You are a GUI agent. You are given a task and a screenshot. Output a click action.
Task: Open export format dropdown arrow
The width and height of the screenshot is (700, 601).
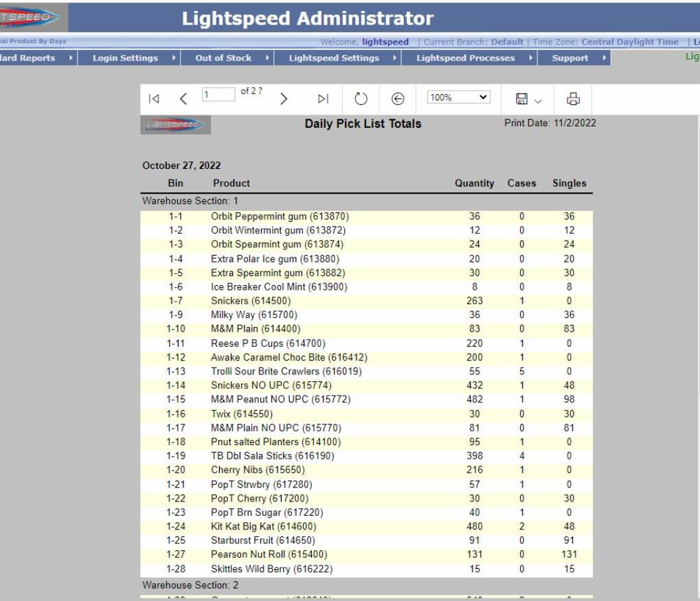(x=538, y=102)
